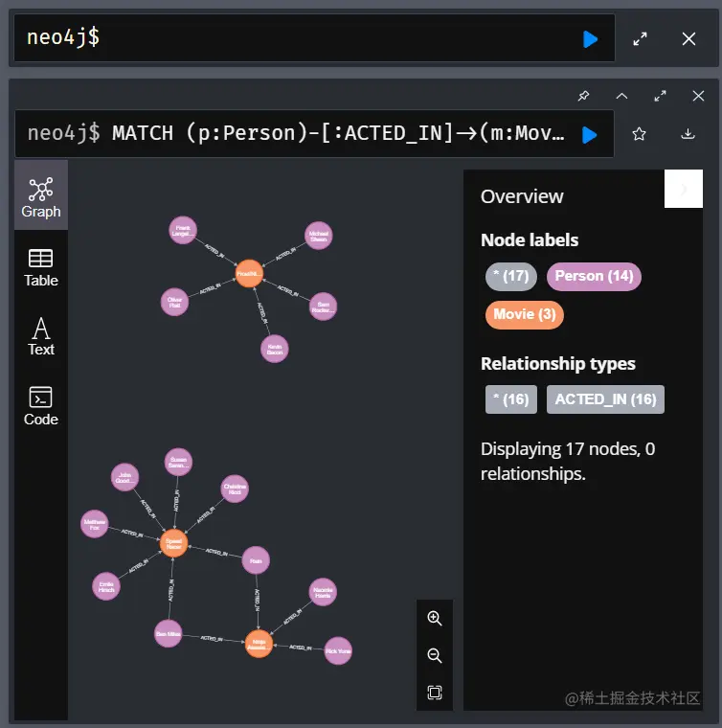Click ACTED_IN edge from Kevin Bacon
The image size is (722, 728).
coord(262,313)
